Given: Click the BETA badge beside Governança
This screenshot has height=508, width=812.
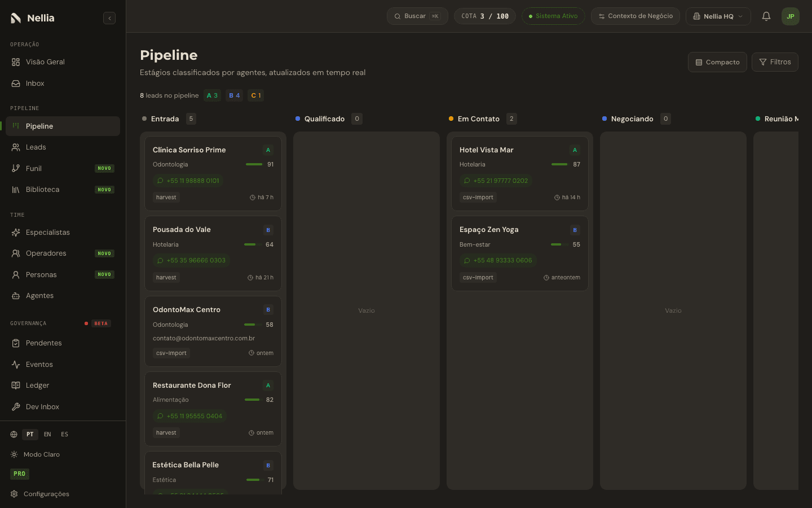Looking at the screenshot, I should point(101,324).
